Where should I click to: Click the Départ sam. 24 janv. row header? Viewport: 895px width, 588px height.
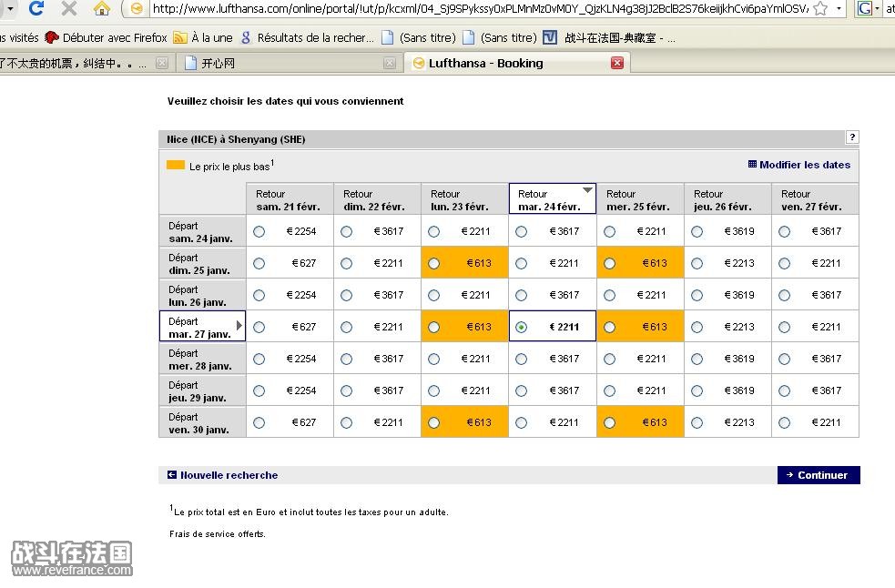pyautogui.click(x=203, y=232)
